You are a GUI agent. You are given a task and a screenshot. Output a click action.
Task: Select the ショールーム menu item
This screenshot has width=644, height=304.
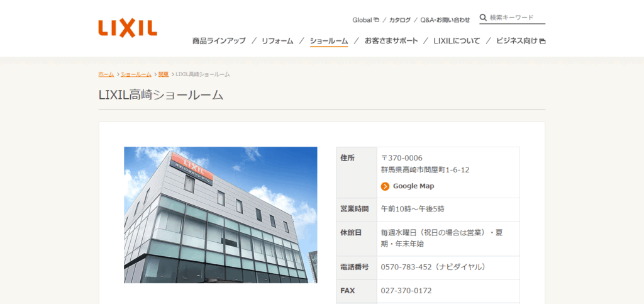(x=328, y=41)
